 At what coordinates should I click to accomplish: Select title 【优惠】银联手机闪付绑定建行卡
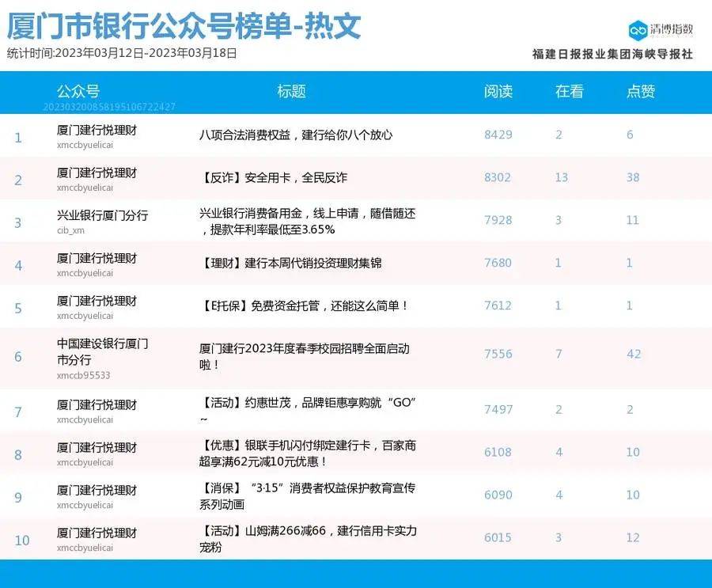tap(308, 453)
